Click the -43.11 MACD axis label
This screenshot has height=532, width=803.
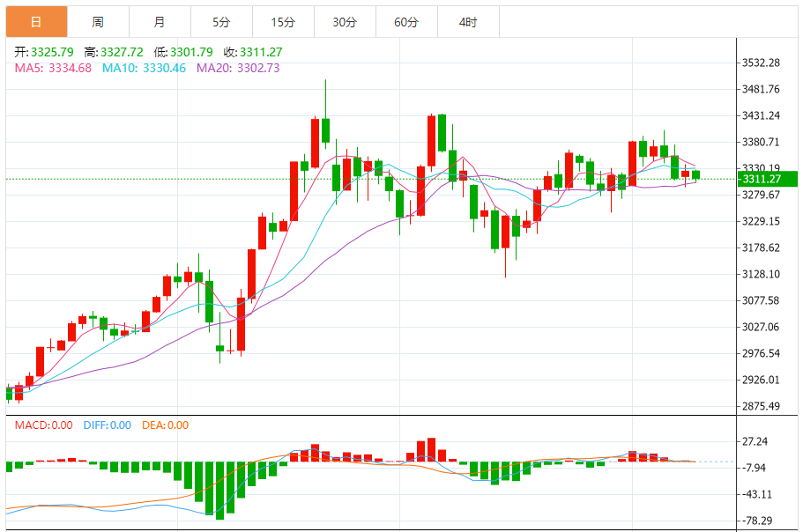coord(757,494)
